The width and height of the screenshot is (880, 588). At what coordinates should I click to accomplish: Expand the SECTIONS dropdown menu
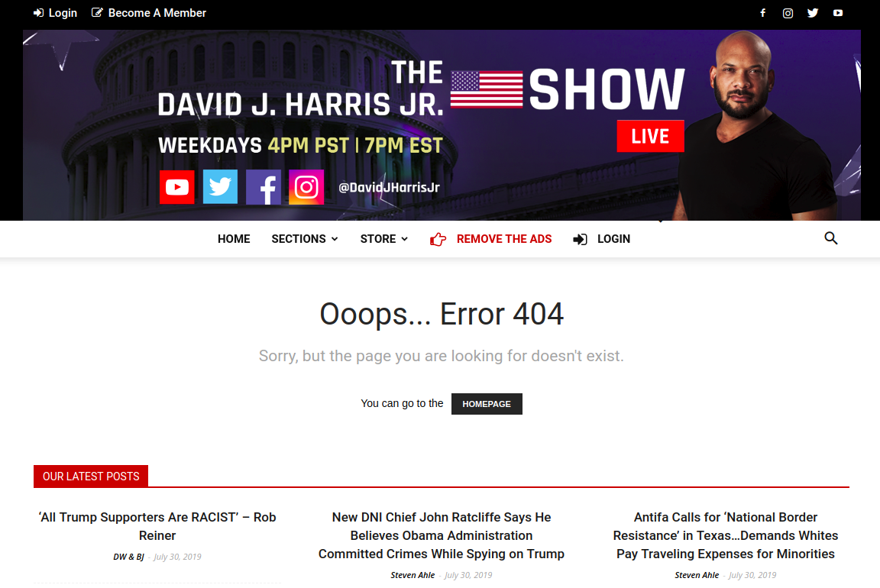coord(305,239)
